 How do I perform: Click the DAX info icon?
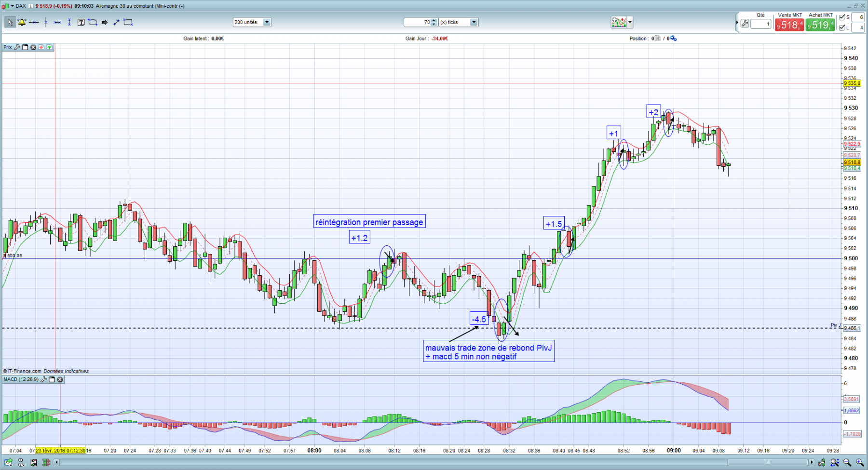point(31,6)
